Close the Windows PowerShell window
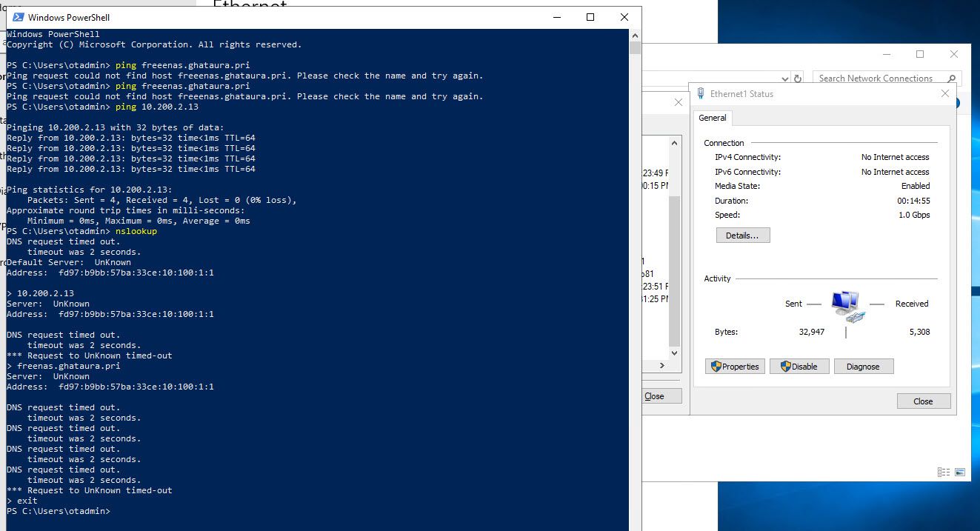Image resolution: width=980 pixels, height=531 pixels. [624, 17]
